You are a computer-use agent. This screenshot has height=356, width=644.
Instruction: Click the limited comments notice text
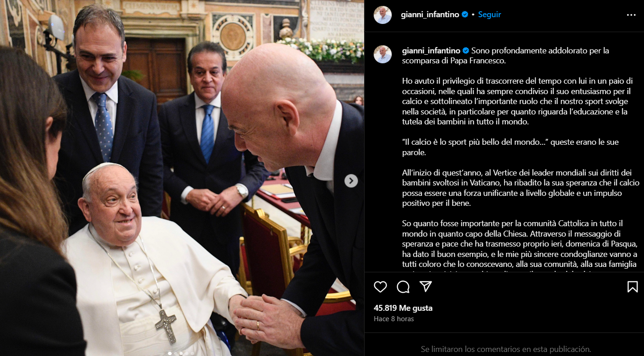pos(506,349)
